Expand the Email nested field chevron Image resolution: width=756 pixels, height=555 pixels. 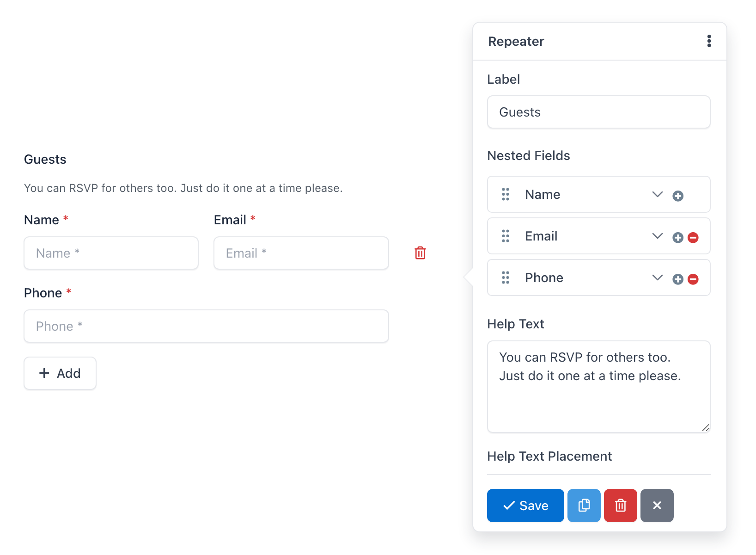pos(658,236)
